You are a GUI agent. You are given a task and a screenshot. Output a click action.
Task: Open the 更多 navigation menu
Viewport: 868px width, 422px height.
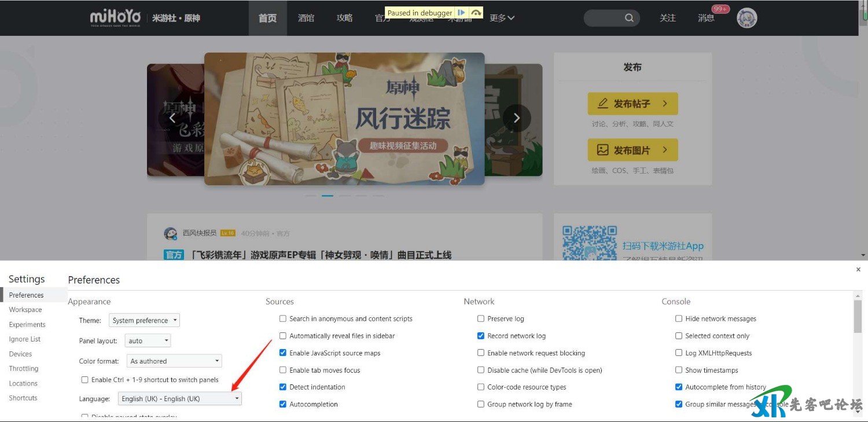[x=502, y=18]
